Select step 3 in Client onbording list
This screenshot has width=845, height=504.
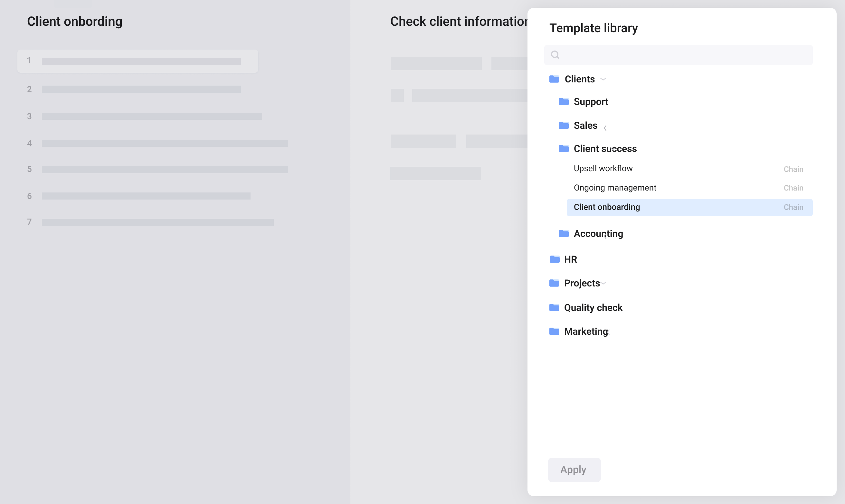point(144,116)
